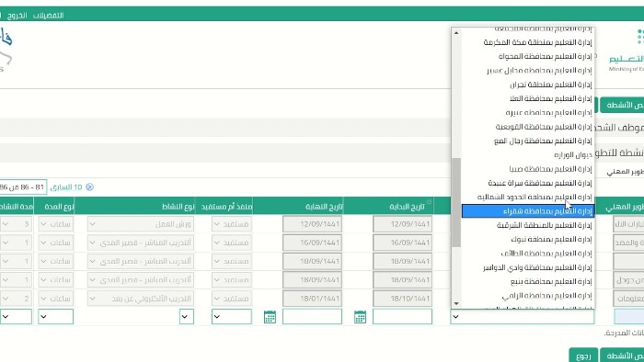
Task: Click the نوع النشاط column header
Action: (x=178, y=207)
